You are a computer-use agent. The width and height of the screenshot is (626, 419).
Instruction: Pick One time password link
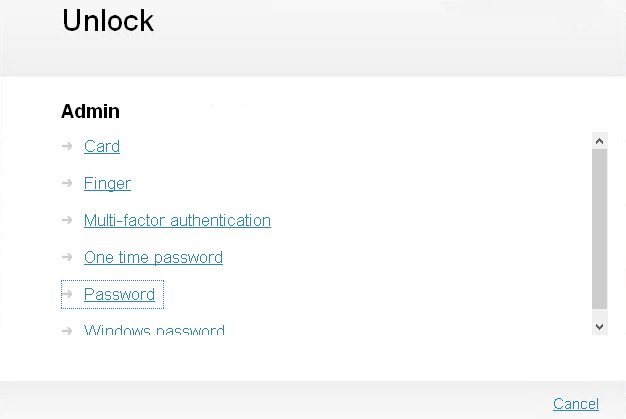(x=153, y=258)
